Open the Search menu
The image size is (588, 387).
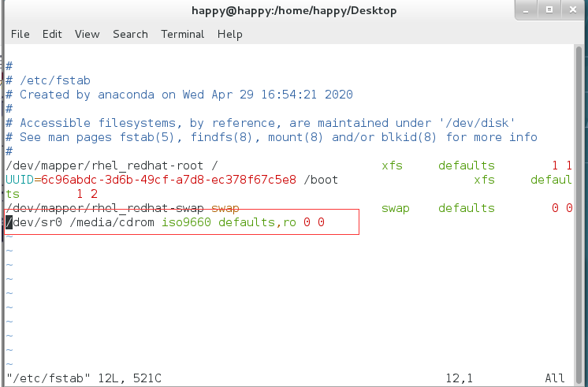point(130,34)
